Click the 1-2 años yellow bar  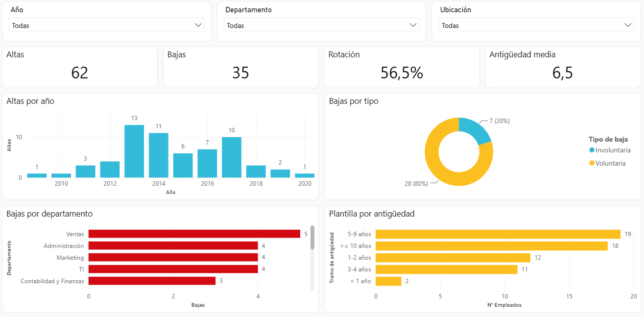(453, 257)
